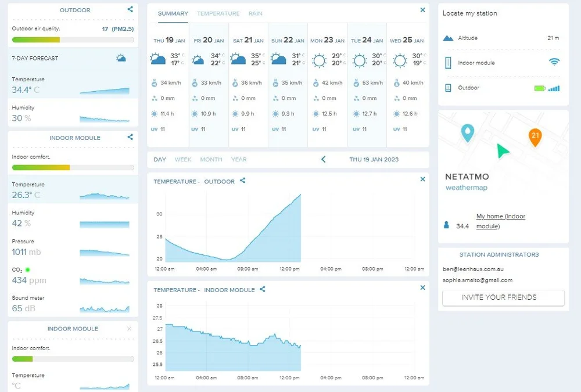Close the second Indoor Module panel
Image resolution: width=581 pixels, height=392 pixels.
pyautogui.click(x=129, y=329)
